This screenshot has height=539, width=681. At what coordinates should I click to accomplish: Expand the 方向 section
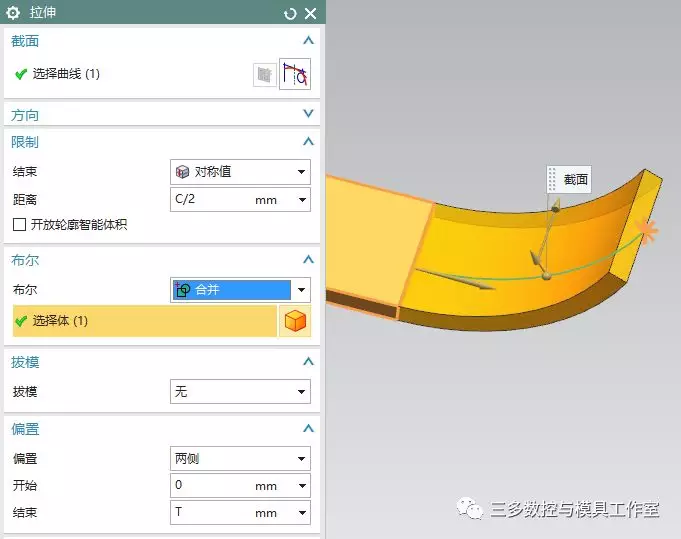pyautogui.click(x=308, y=114)
